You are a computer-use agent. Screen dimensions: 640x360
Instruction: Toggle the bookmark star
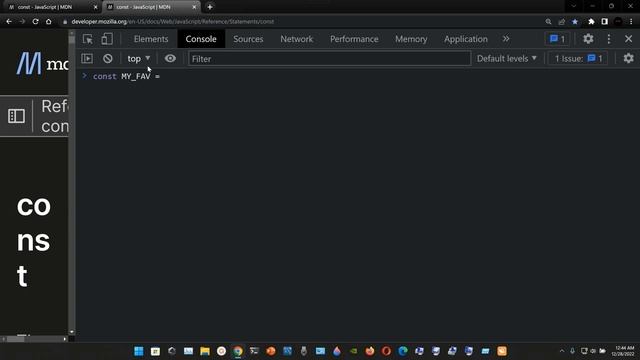pyautogui.click(x=575, y=22)
